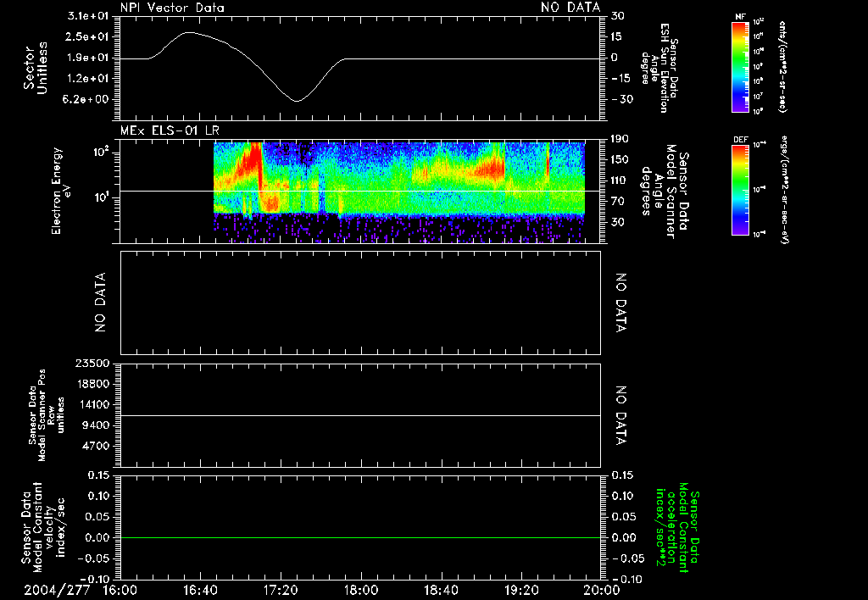This screenshot has height=600, width=868.
Task: Click the '18800' scanner position tick value
Action: pos(92,384)
